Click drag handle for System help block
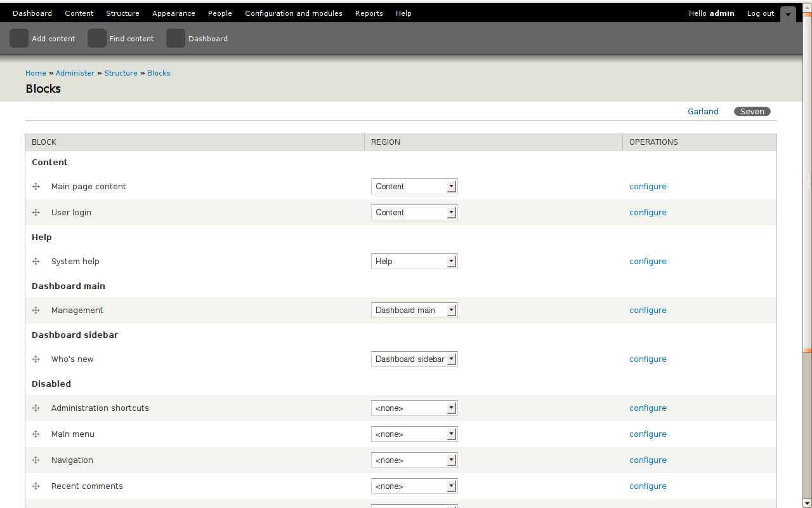 pyautogui.click(x=36, y=262)
